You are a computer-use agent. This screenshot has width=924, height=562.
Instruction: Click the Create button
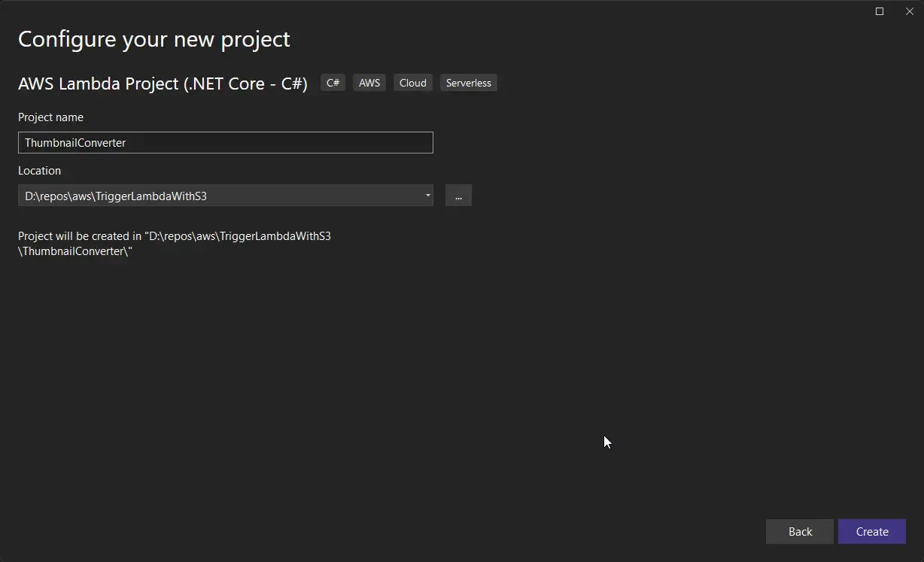click(871, 531)
